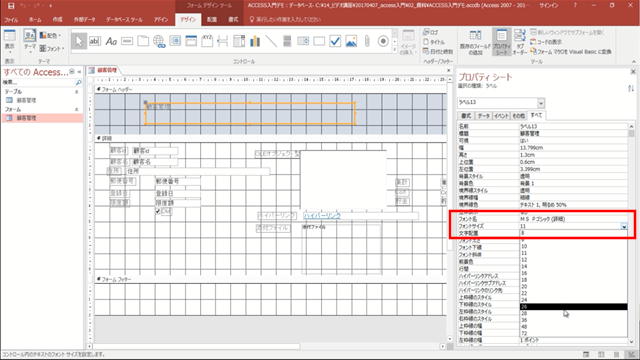Toggle the checkbox in the form detail section
The height and width of the screenshot is (360, 640).
pyautogui.click(x=158, y=211)
